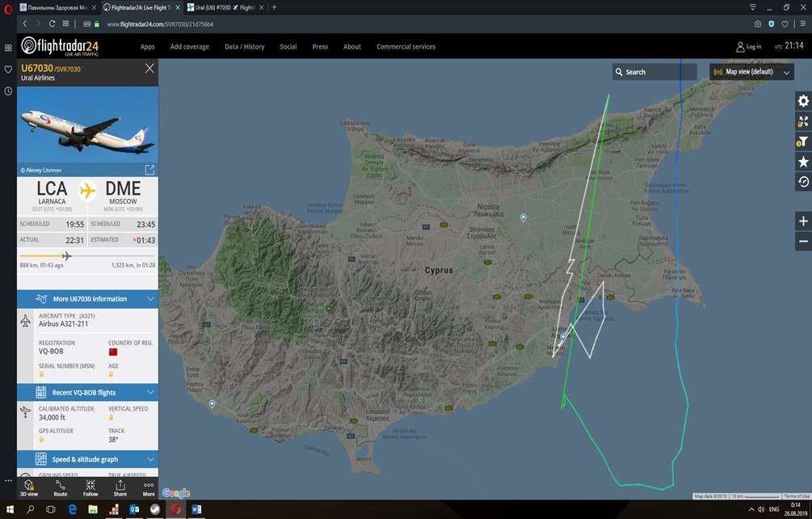Open Windows Start menu
The width and height of the screenshot is (812, 519).
pos(10,509)
